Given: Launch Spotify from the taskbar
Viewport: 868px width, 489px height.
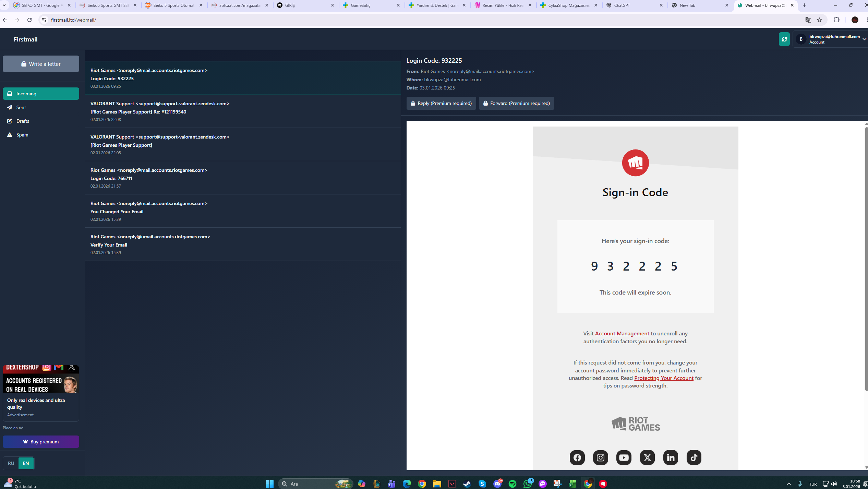Looking at the screenshot, I should pos(513,484).
